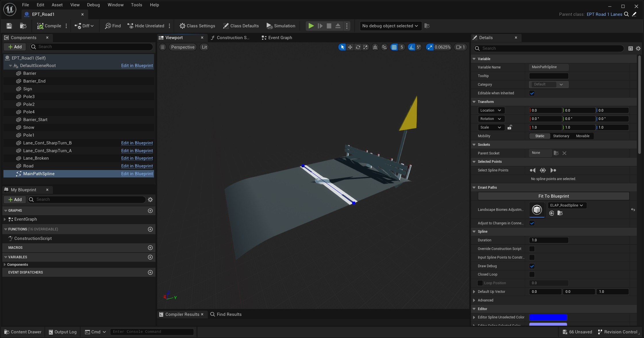644x338 pixels.
Task: Click the Stop simulation button
Action: click(x=329, y=26)
